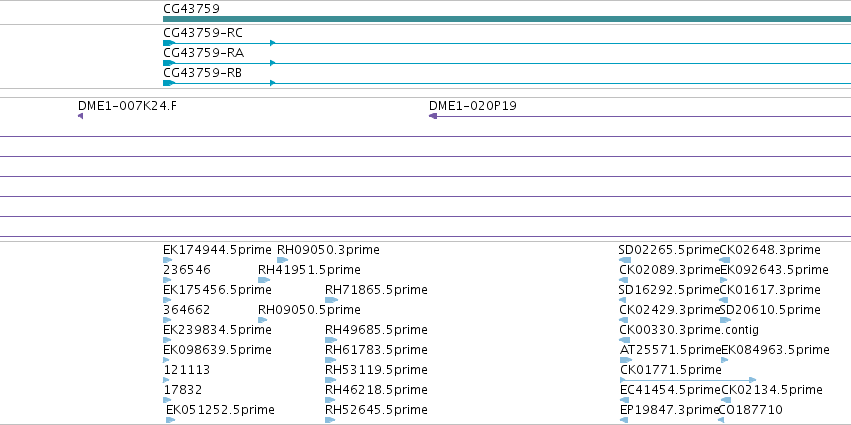Click the EK174944.5prime EST glyph
The height and width of the screenshot is (425, 851).
(x=168, y=260)
